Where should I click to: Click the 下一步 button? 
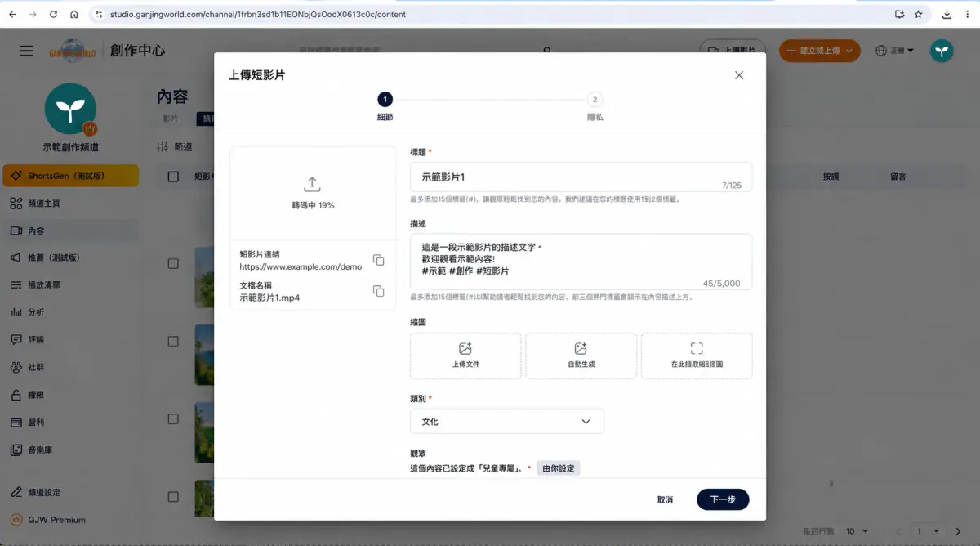[723, 499]
